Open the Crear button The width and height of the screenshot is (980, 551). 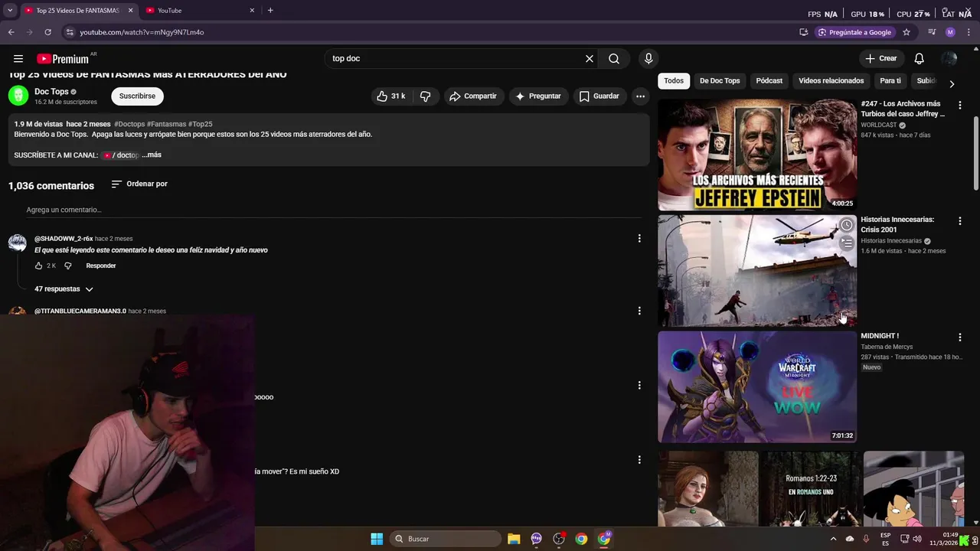coord(880,59)
